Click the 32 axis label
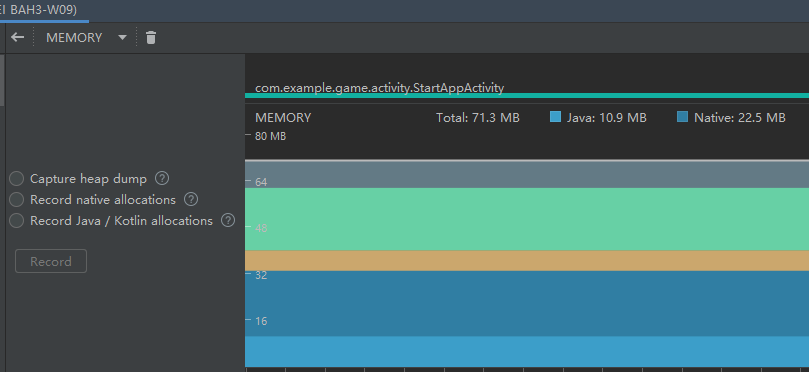 (x=261, y=275)
